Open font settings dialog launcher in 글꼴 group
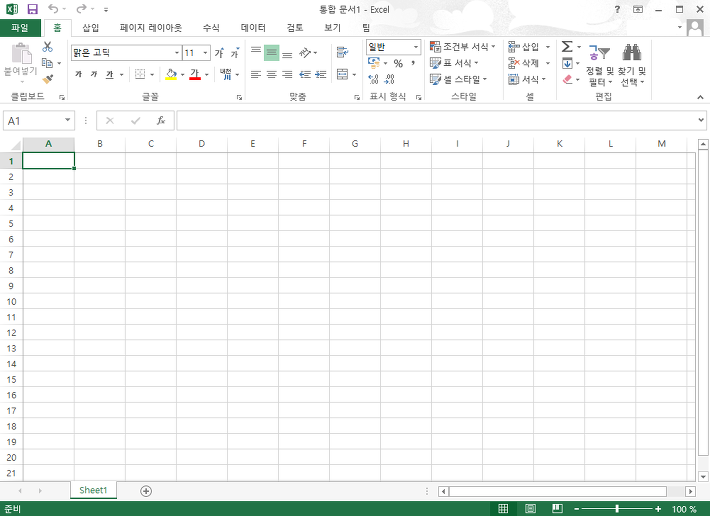The image size is (710, 516). 239,97
